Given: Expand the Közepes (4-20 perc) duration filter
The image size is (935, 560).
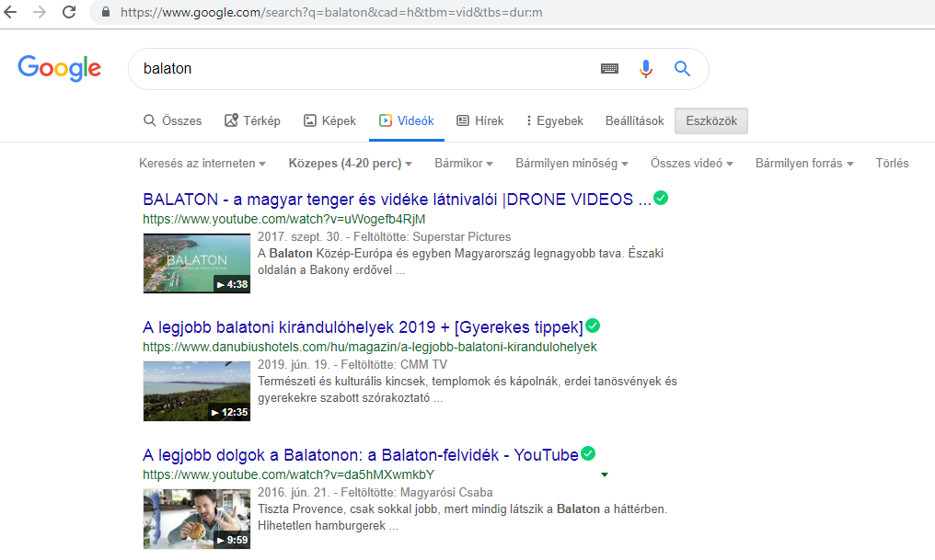Looking at the screenshot, I should [x=350, y=164].
